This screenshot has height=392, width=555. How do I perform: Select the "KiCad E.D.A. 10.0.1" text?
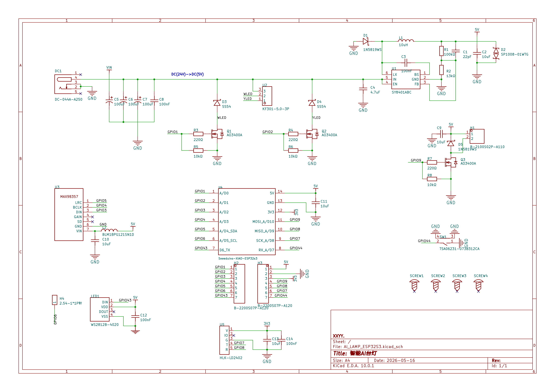pos(353,366)
